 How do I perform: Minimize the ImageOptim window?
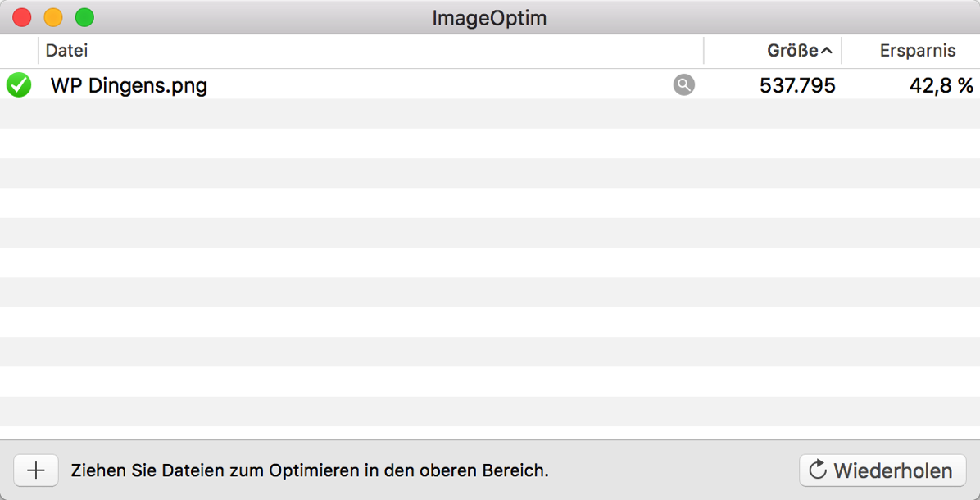click(x=53, y=17)
